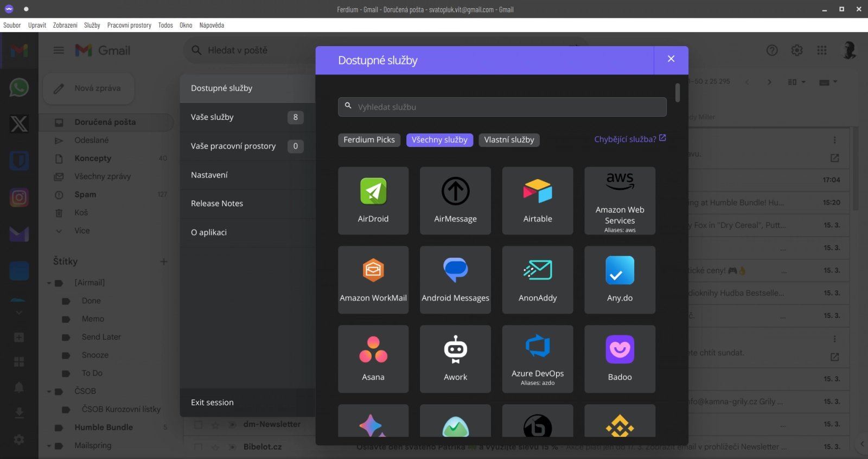Viewport: 868px width, 459px height.
Task: Open the Humble Bundle label
Action: [104, 428]
